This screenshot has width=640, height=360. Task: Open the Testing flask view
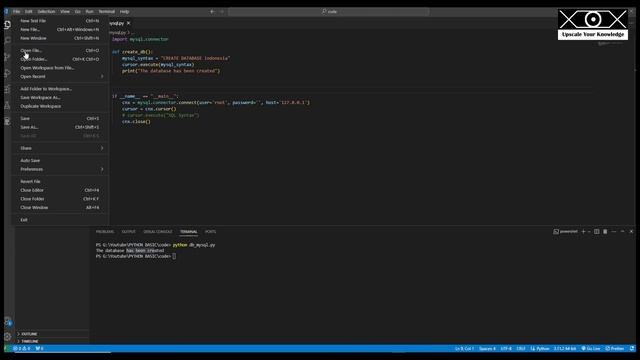7,105
